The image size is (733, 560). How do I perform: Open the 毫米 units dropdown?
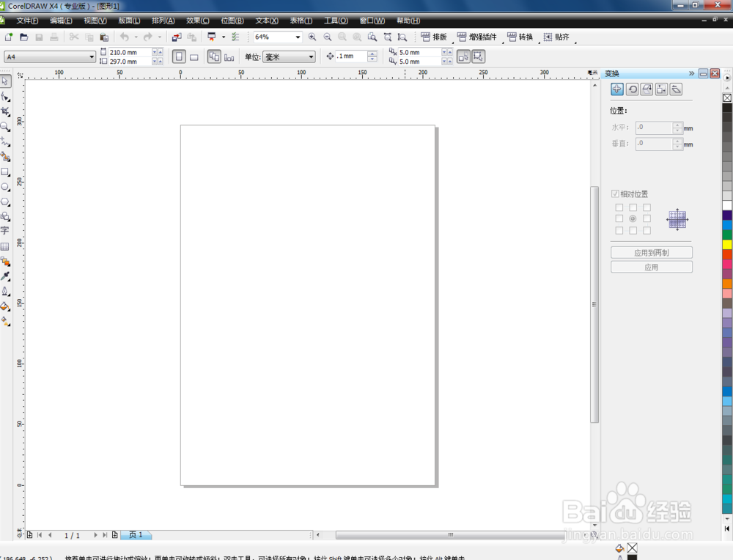click(x=311, y=57)
